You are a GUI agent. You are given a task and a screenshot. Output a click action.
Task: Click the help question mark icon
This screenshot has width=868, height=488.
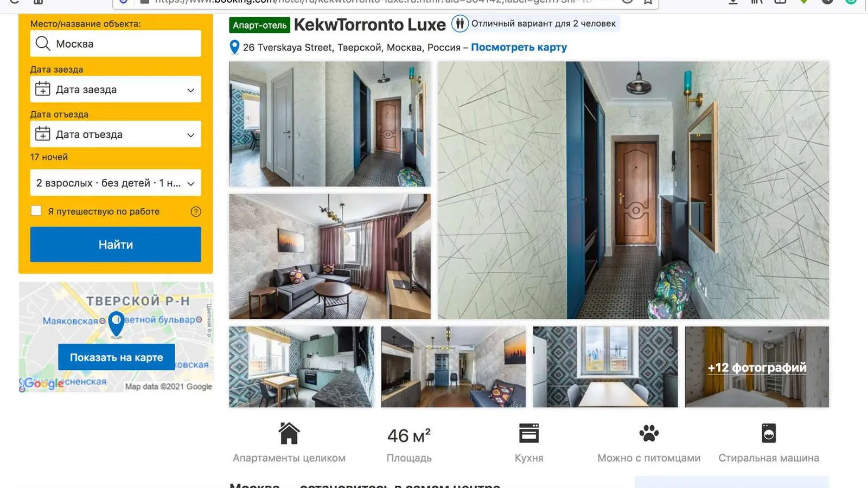pyautogui.click(x=196, y=211)
